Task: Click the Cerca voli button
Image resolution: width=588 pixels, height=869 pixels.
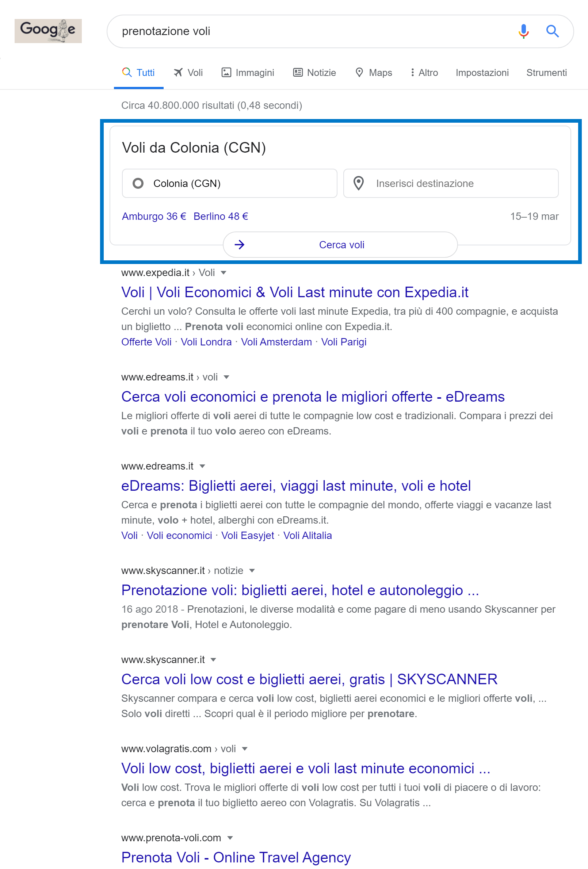Action: point(340,245)
